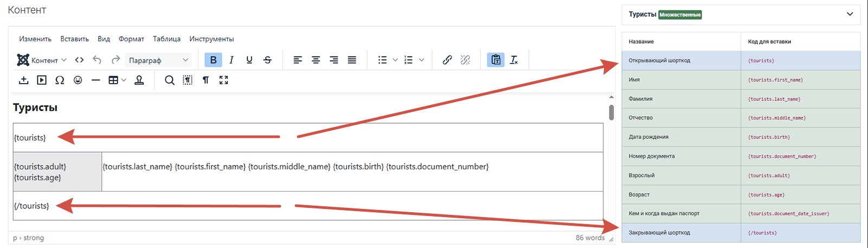Toggle show invisible characters pilcrow icon
The image size is (868, 248).
[205, 80]
